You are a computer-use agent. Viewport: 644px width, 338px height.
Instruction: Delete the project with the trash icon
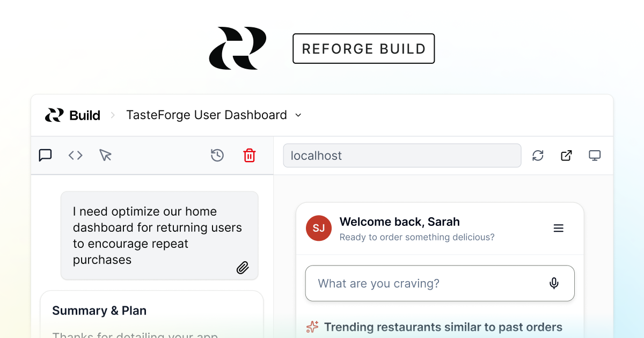tap(249, 155)
